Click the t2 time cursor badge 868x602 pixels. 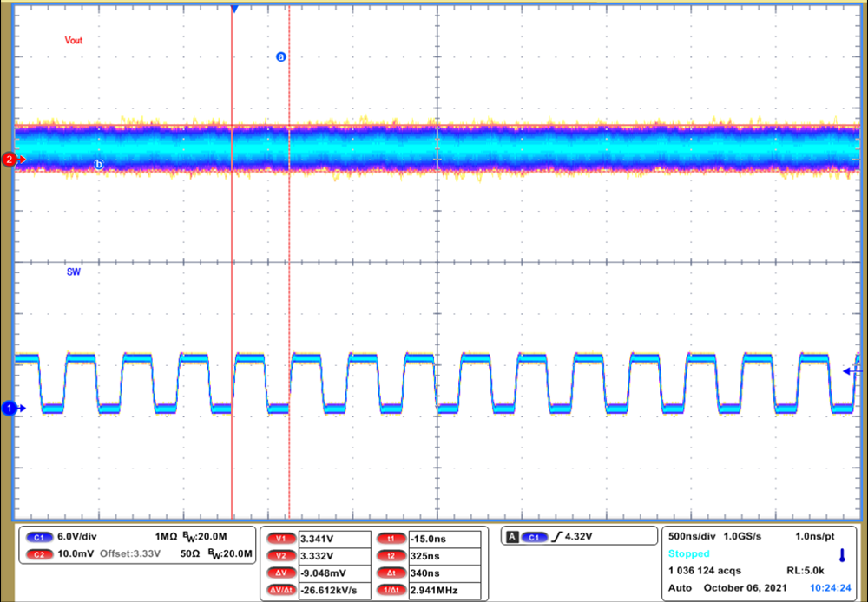click(391, 555)
